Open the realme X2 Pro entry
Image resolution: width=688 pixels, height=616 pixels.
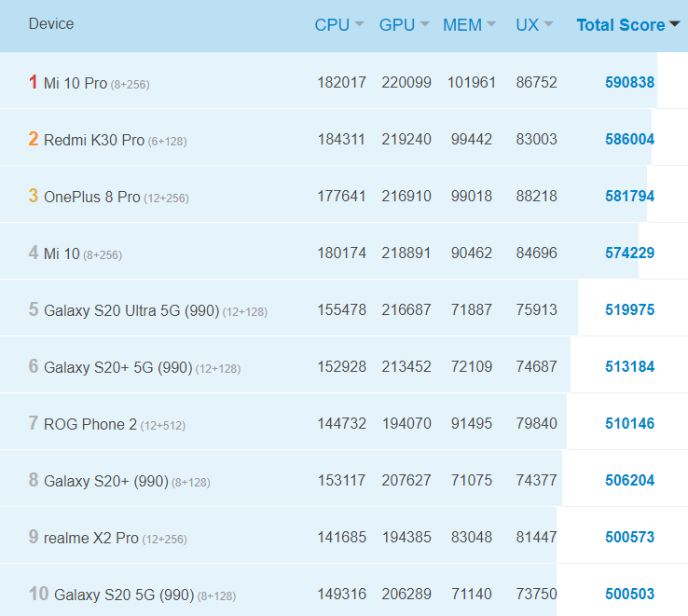pos(91,538)
